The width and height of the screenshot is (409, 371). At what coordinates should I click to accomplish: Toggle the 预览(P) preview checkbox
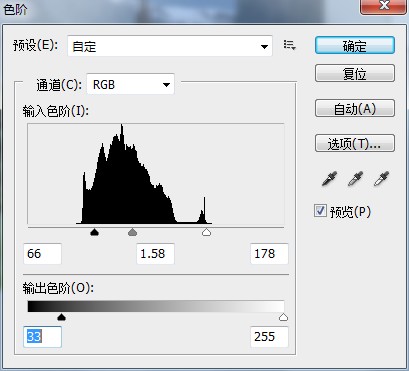coord(320,211)
